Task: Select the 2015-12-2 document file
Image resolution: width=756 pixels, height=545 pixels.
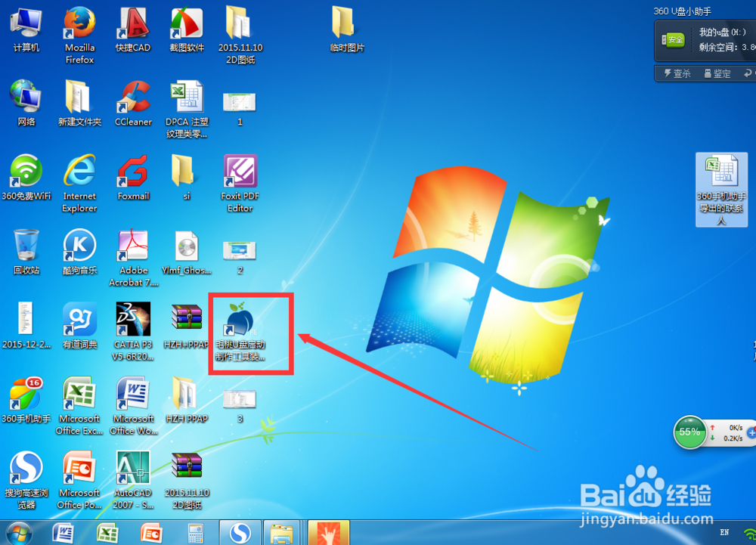Action: pos(26,325)
